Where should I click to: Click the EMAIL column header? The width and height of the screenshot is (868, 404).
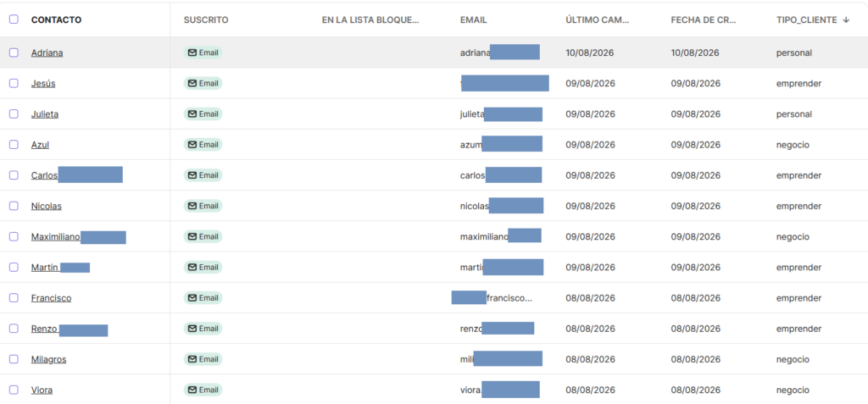coord(473,20)
